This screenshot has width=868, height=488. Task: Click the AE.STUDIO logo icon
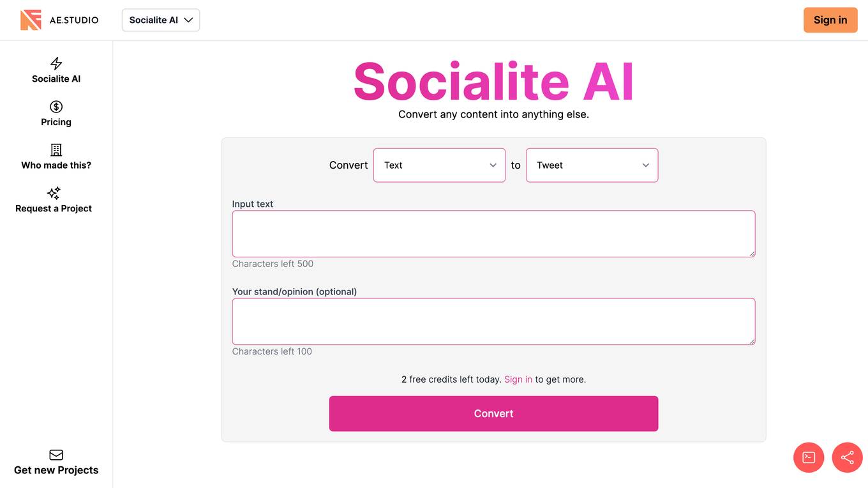30,19
